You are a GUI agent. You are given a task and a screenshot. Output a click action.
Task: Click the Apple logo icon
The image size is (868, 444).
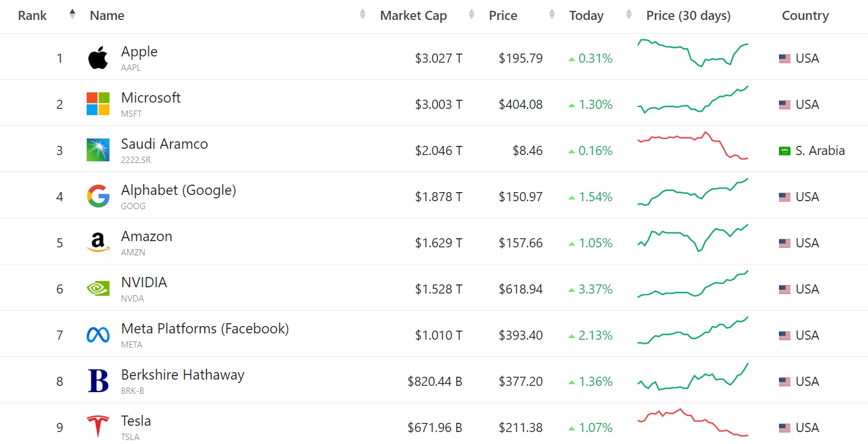pos(98,58)
